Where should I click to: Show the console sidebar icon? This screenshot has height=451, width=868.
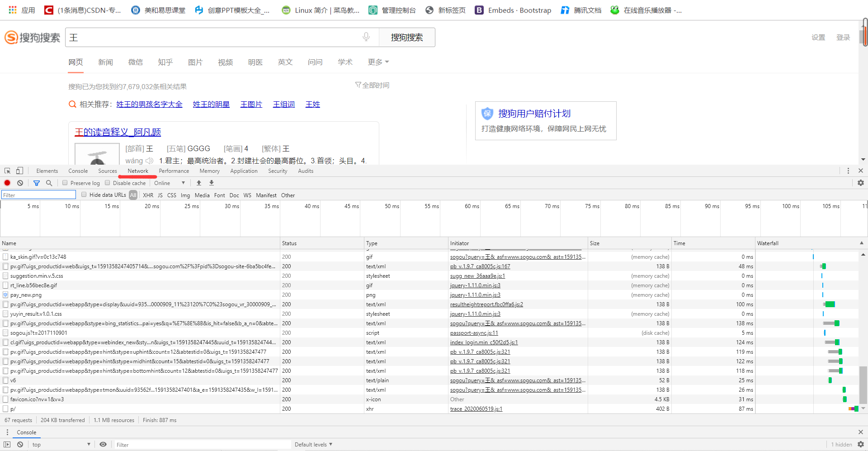(x=7, y=445)
